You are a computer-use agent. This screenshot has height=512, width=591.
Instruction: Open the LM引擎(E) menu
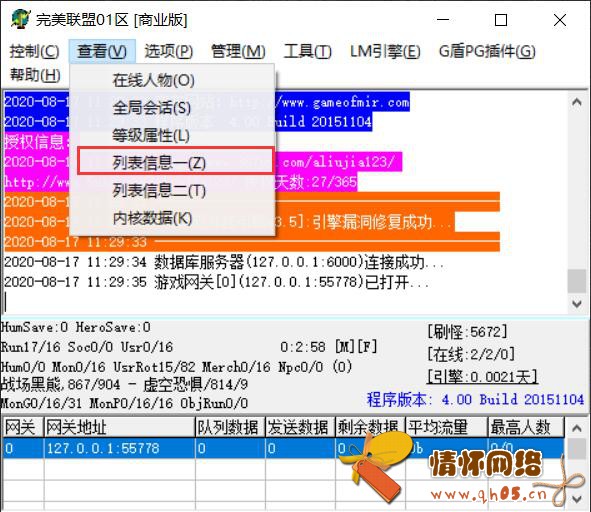385,51
